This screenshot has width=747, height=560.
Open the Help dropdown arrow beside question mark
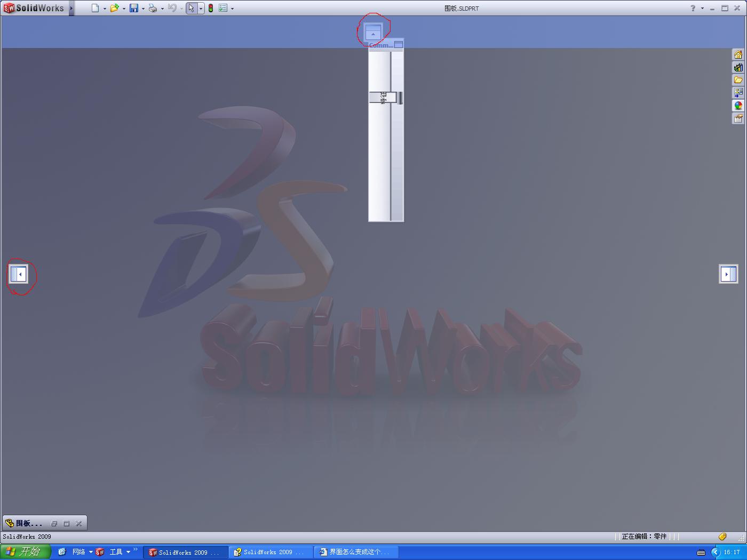click(x=702, y=9)
